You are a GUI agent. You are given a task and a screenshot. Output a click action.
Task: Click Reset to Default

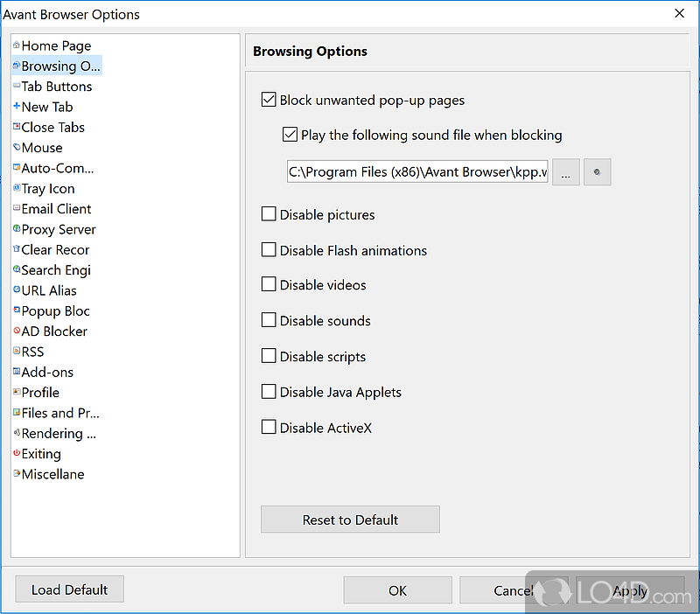tap(350, 519)
